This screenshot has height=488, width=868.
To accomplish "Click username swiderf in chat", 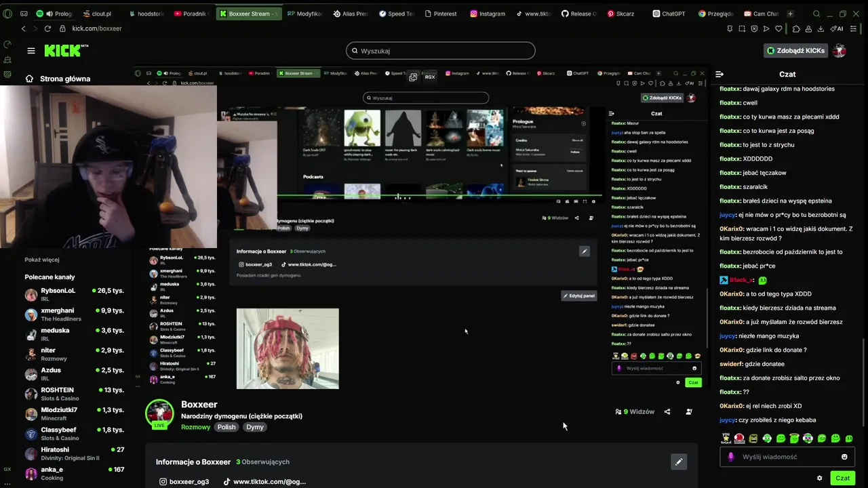I will tap(731, 364).
